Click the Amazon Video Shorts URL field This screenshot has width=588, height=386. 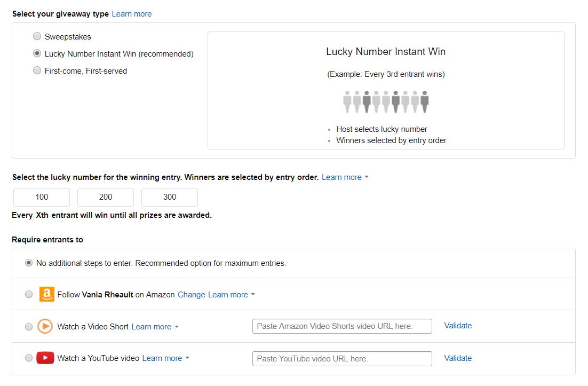[x=341, y=326]
